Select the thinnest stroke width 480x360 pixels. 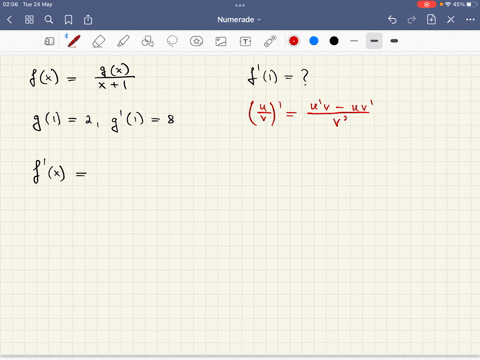coord(354,41)
